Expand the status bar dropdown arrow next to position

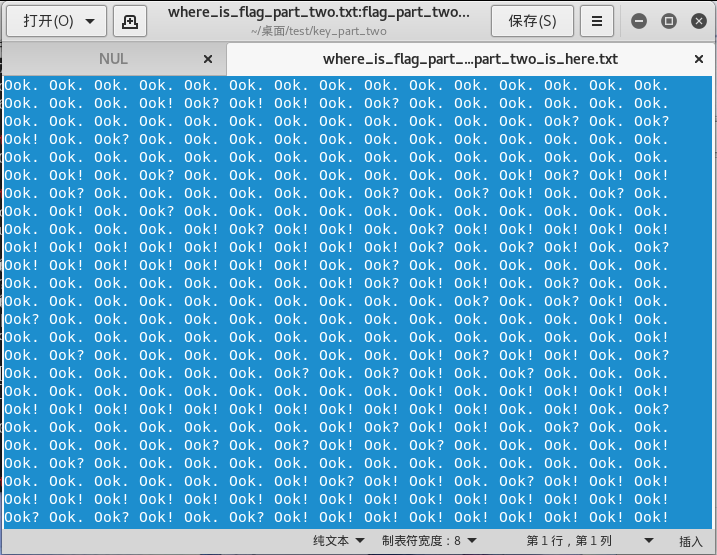coord(648,541)
